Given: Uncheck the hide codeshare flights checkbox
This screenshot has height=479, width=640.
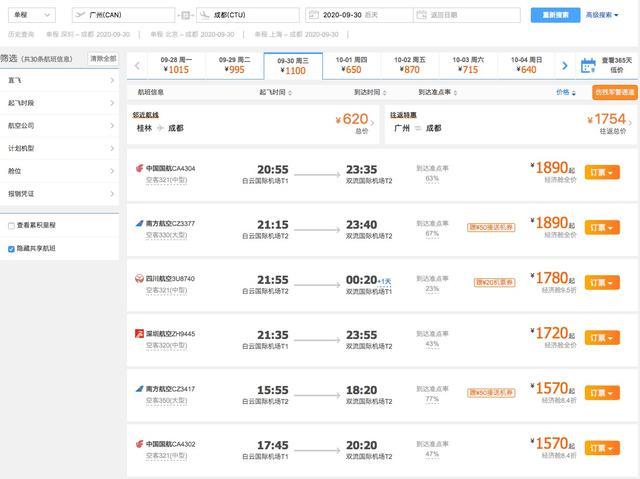Looking at the screenshot, I should [x=11, y=248].
